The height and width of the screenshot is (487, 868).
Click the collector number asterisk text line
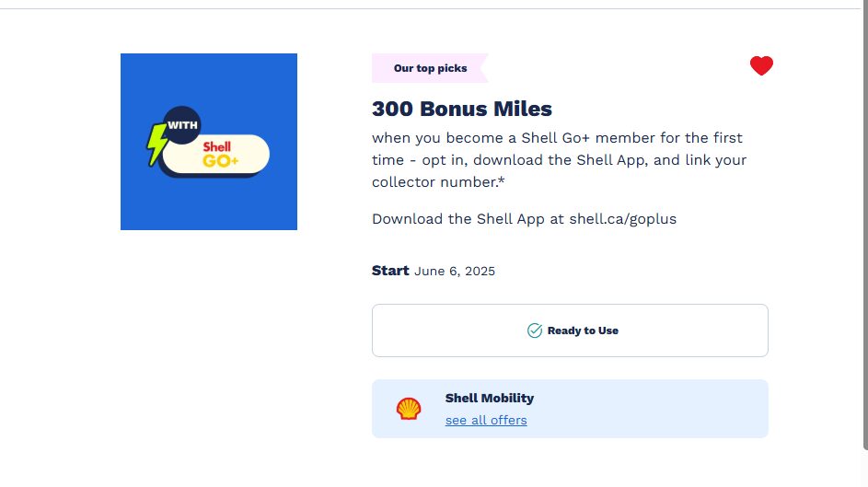[438, 182]
